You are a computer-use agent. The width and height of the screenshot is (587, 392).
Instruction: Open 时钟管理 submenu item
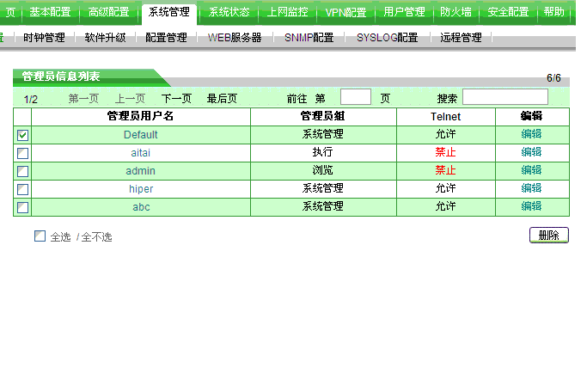44,38
